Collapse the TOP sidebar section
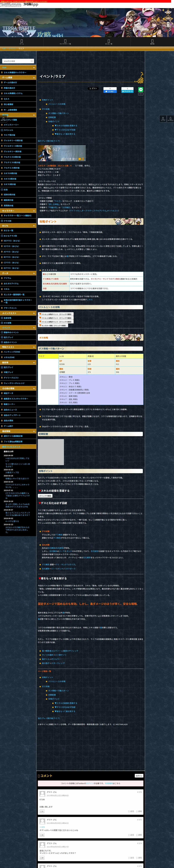This screenshot has width=174, height=868. pyautogui.click(x=34, y=67)
